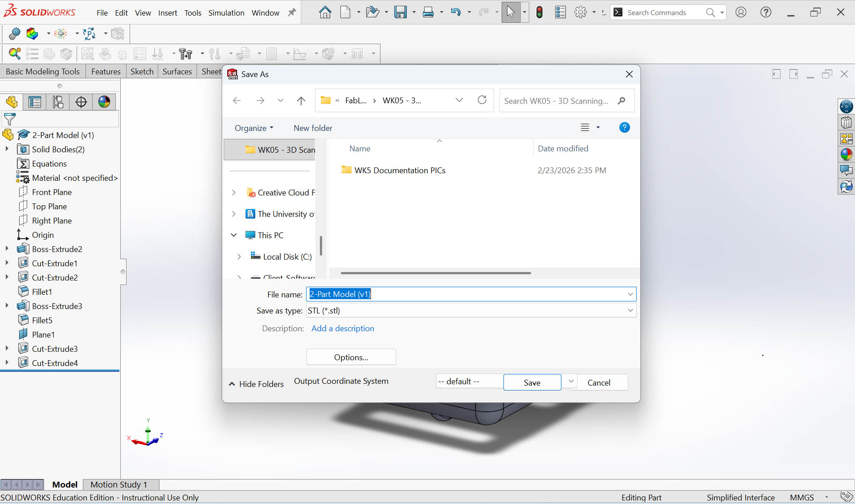Screen dimensions: 855x504
Task: Pin the menu bar with the pushpin icon
Action: [x=292, y=12]
